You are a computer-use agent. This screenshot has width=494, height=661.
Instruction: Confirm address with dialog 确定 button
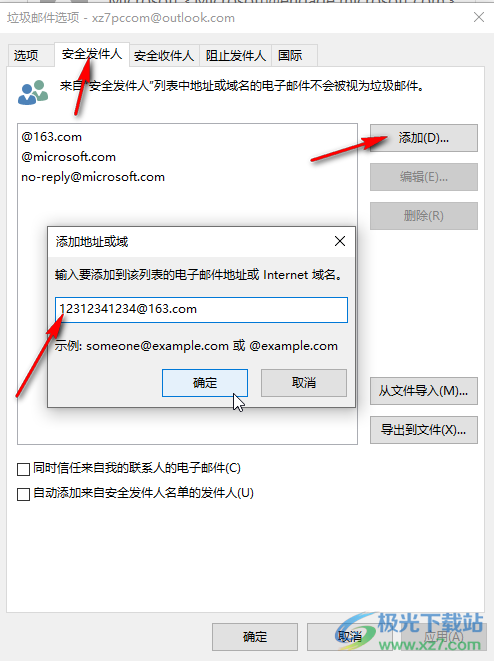click(x=205, y=383)
